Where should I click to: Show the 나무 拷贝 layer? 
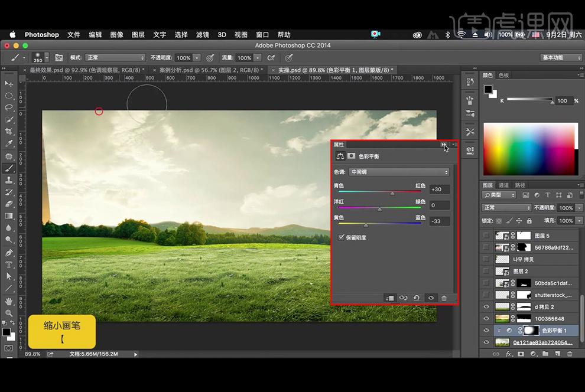[x=486, y=259]
